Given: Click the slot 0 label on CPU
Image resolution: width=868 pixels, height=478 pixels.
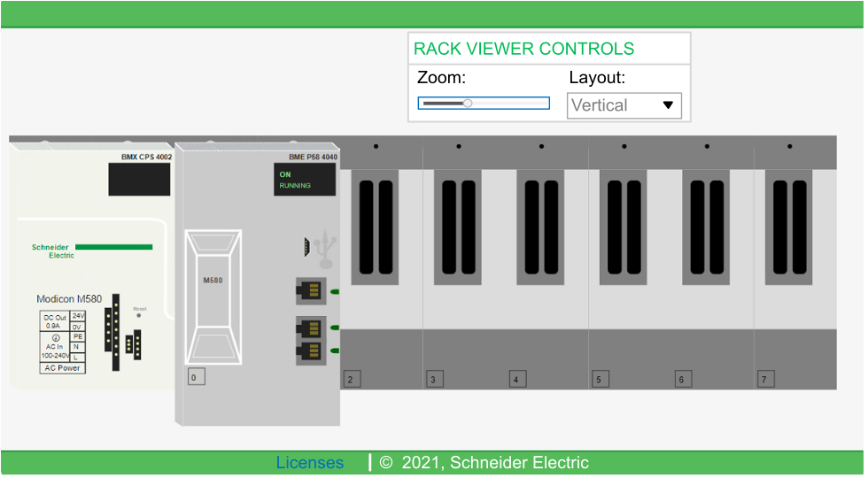Looking at the screenshot, I should 195,378.
